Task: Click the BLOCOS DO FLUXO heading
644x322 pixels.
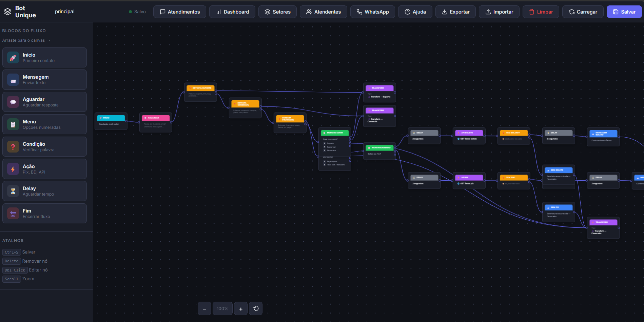Action: click(x=24, y=31)
